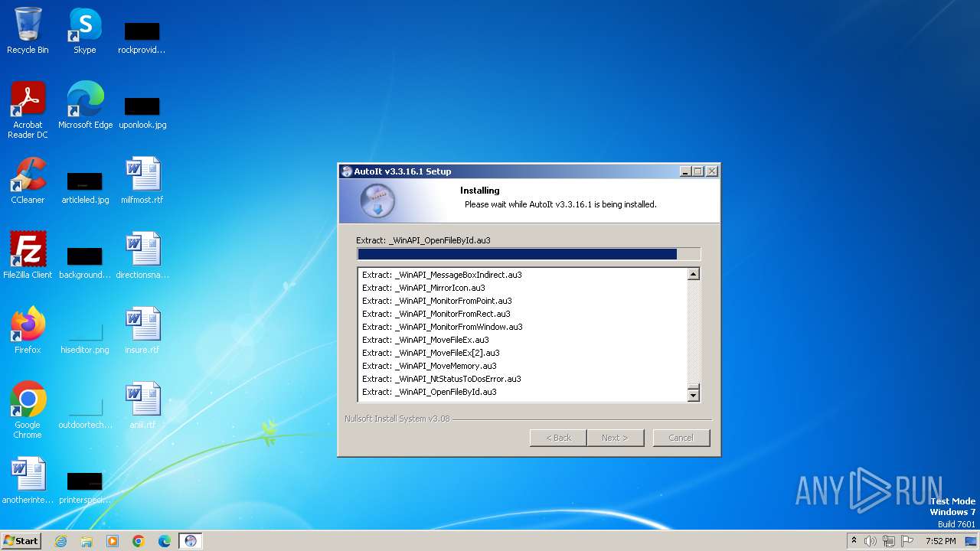Click log line _WinAPI_MoveFileEx.au3

pyautogui.click(x=425, y=340)
